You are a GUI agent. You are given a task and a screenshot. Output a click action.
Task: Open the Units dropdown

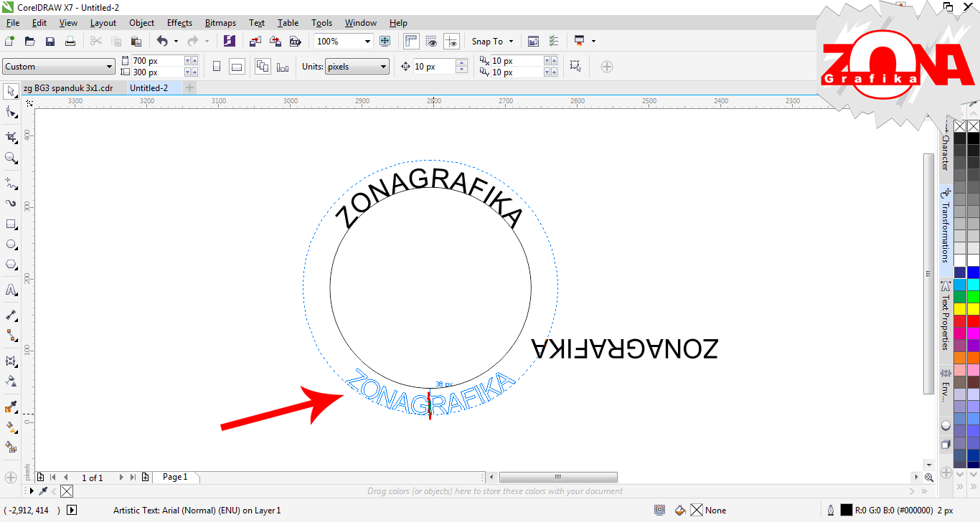coord(357,67)
